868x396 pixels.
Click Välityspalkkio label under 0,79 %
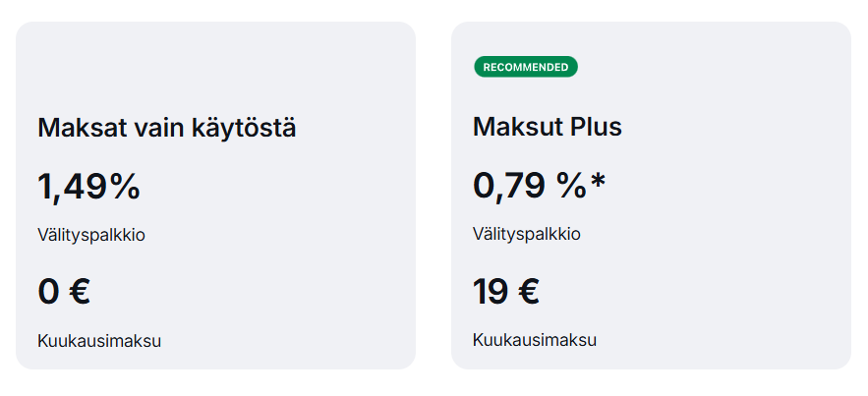pos(526,235)
